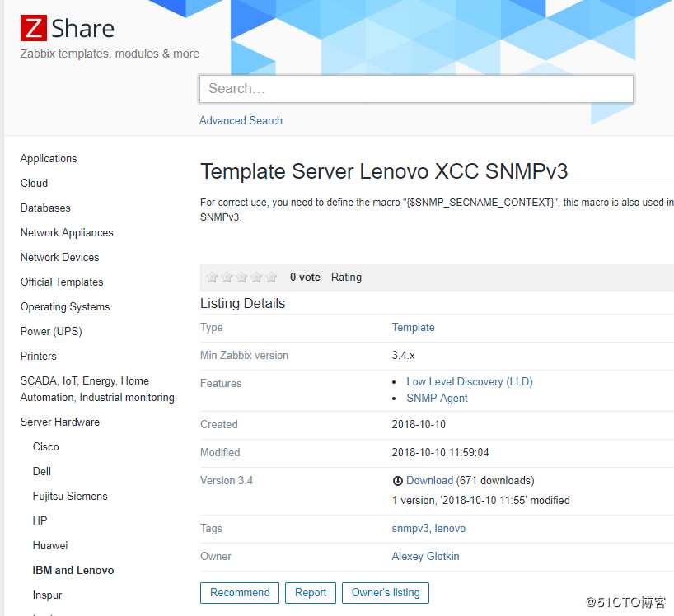This screenshot has width=674, height=616.
Task: Open the Operating Systems category
Action: point(65,306)
